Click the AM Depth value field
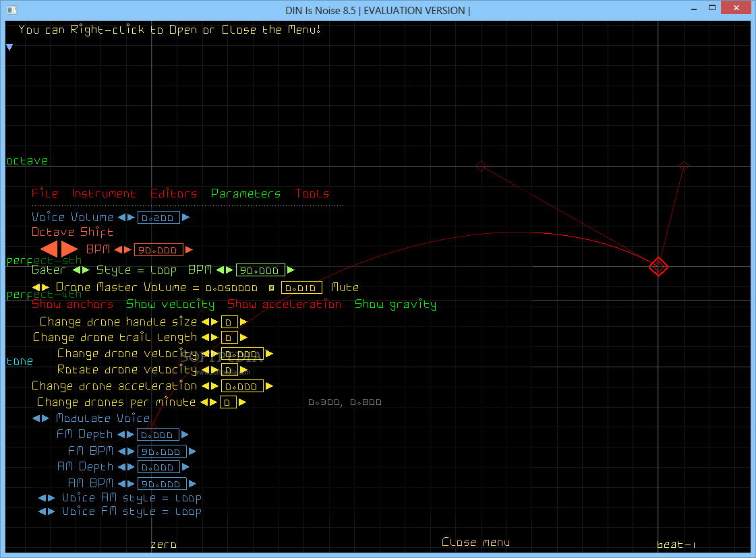 (x=158, y=467)
